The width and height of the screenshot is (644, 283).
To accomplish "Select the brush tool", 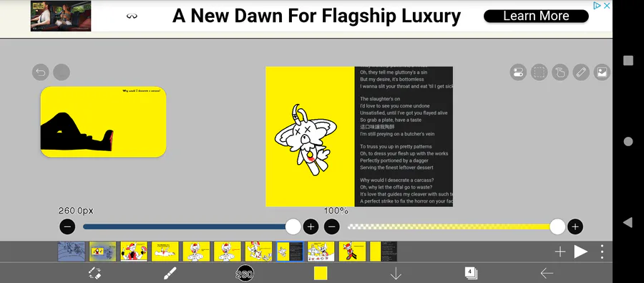I will [x=170, y=273].
